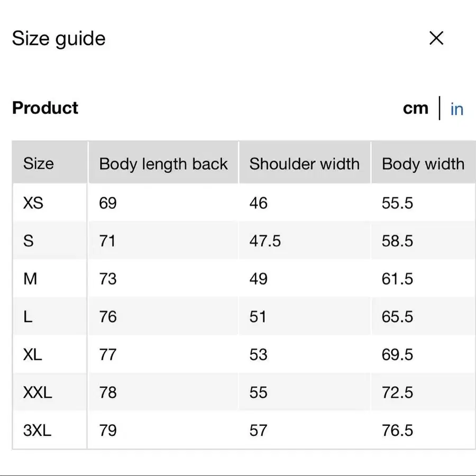The height and width of the screenshot is (476, 476).
Task: Click the Body length back header
Action: click(x=163, y=164)
